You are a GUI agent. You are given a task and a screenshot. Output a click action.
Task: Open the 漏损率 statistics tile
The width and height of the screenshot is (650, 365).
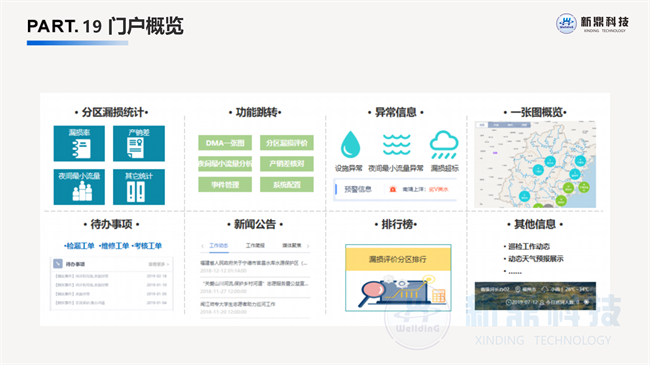tap(79, 143)
